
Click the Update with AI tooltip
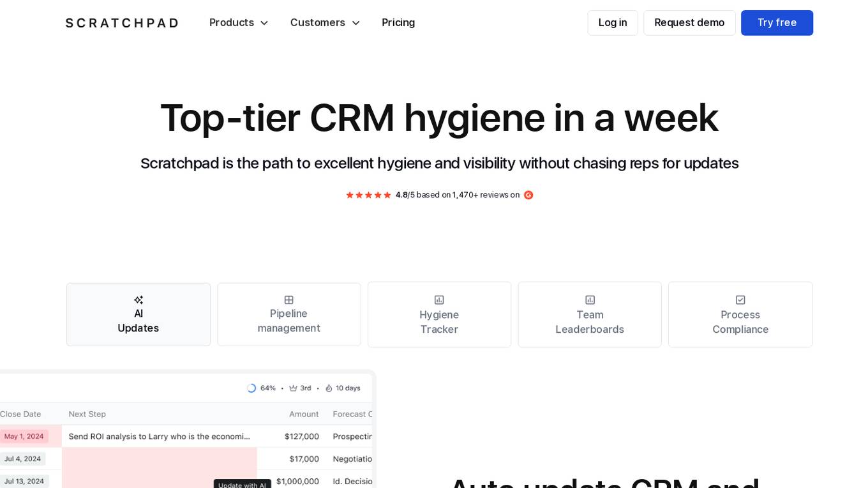(x=243, y=484)
